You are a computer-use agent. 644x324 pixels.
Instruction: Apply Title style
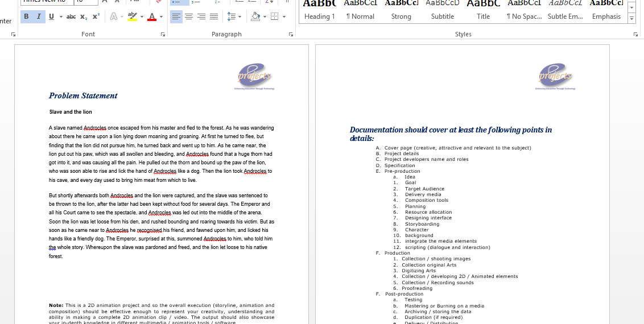point(484,11)
